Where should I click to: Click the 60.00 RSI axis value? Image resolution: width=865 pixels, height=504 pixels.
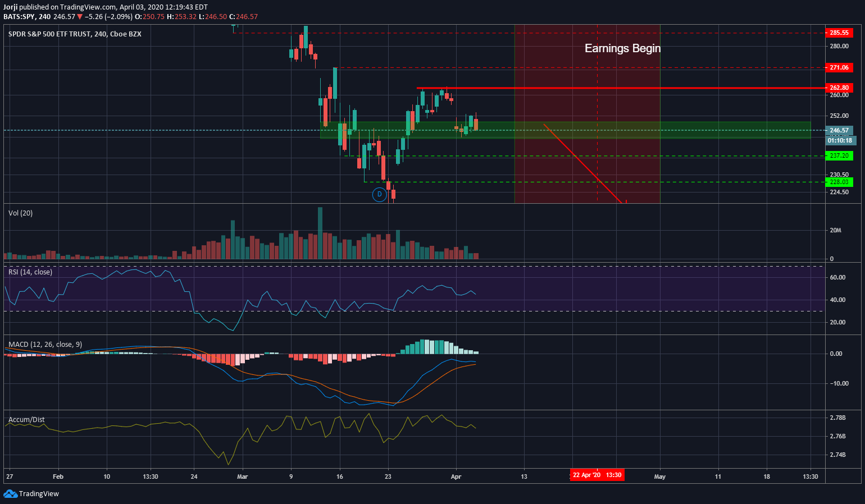coord(837,277)
